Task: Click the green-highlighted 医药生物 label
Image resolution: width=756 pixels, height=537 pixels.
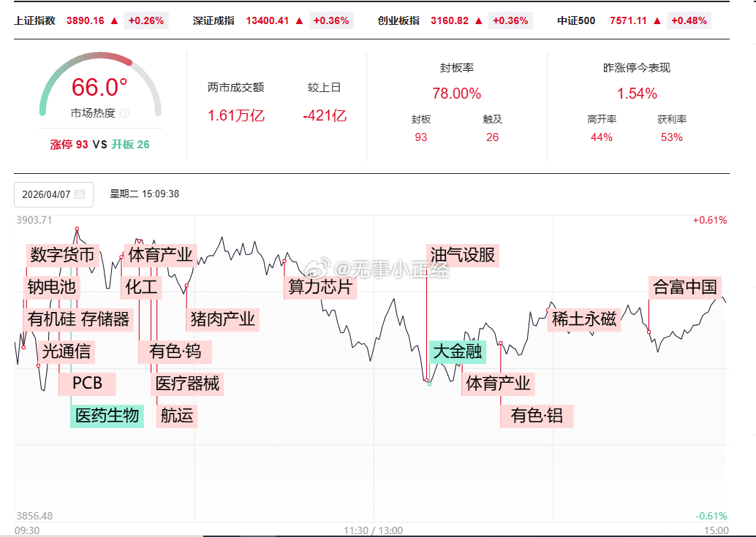Action: tap(107, 416)
